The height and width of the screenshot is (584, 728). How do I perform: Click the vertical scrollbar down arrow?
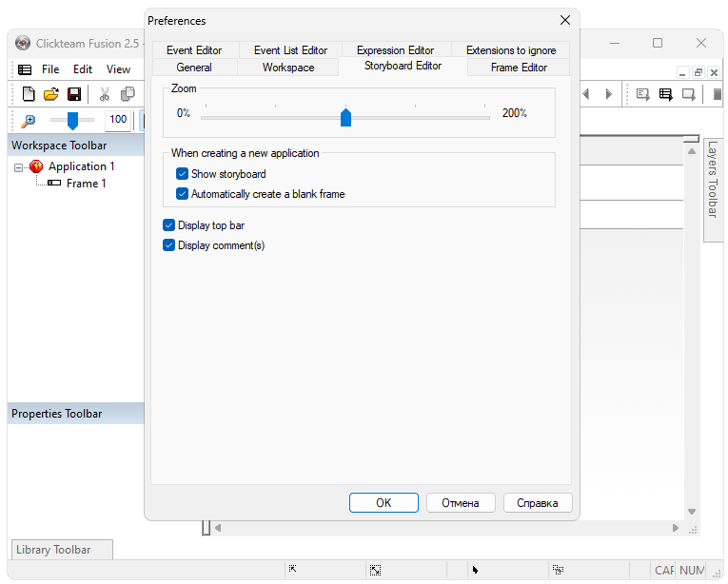pos(692,512)
